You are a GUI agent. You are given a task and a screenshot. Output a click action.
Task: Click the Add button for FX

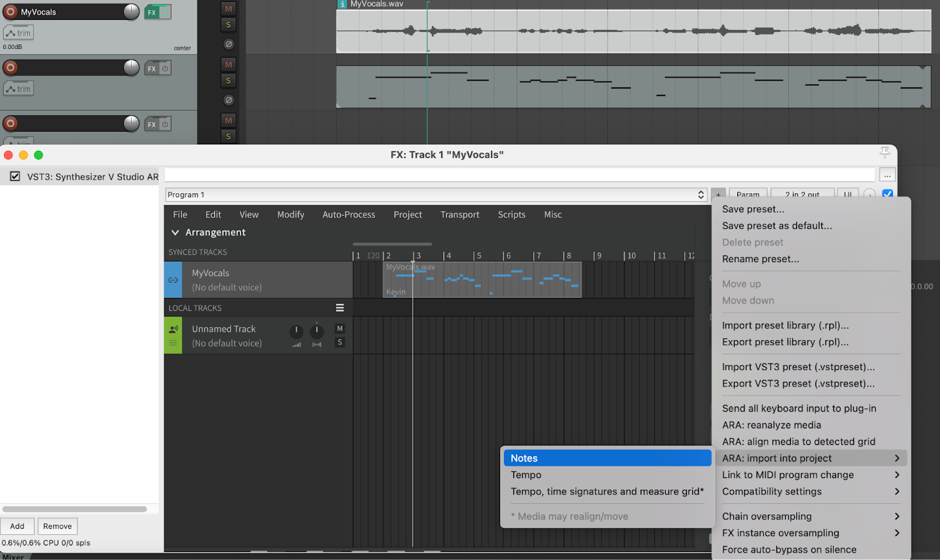tap(17, 526)
